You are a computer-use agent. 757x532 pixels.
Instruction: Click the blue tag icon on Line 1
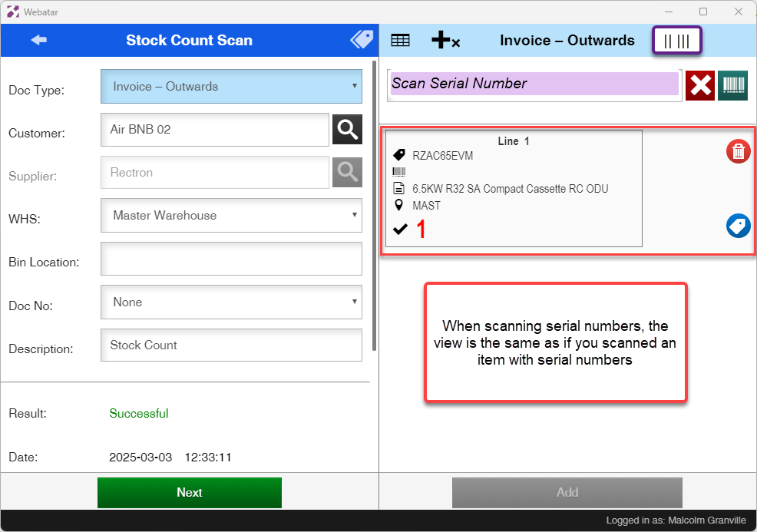738,226
